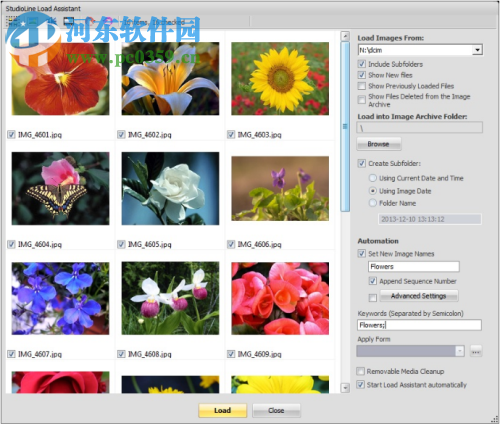Click the Browse button
The image size is (500, 426).
(379, 144)
